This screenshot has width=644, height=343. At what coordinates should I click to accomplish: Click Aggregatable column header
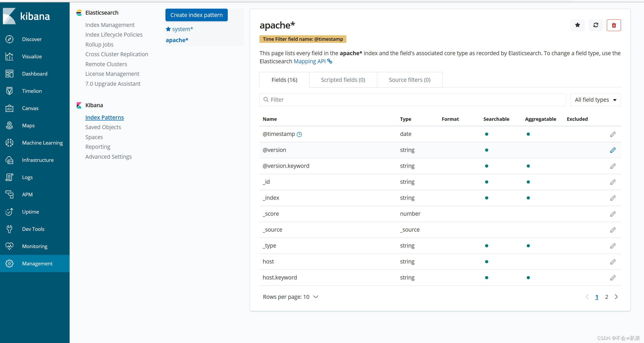pos(541,119)
